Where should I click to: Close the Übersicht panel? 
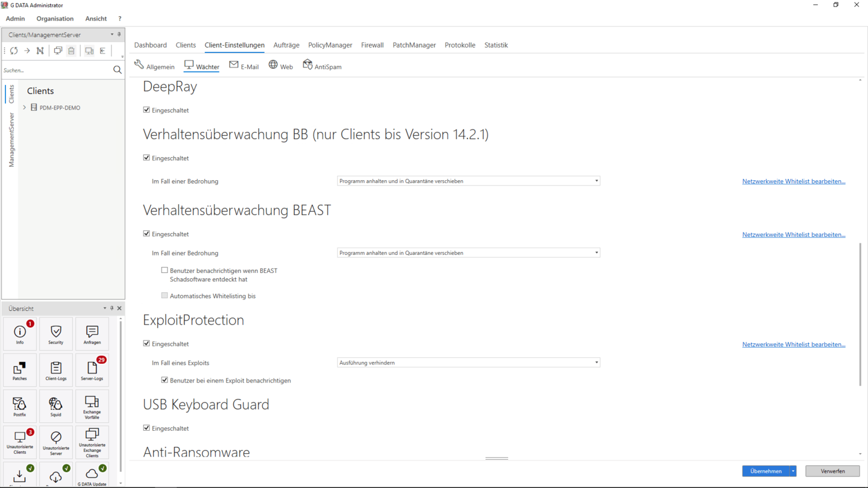click(x=119, y=308)
